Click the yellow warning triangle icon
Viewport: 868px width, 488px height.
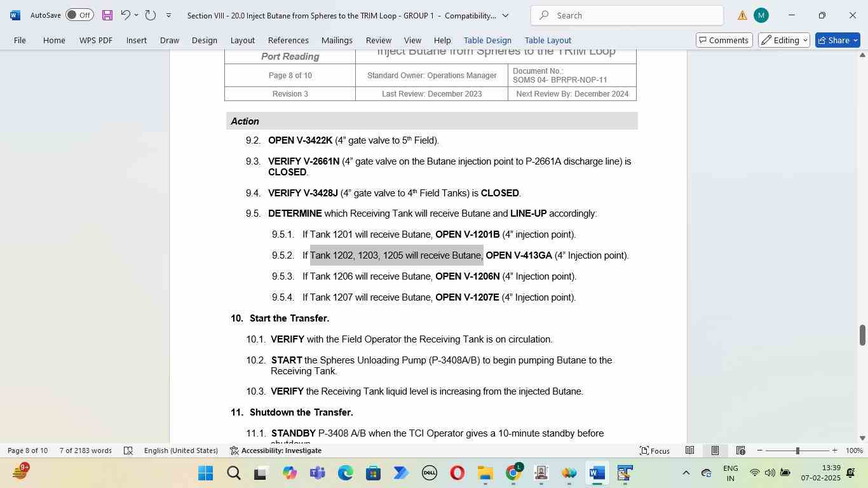[742, 15]
